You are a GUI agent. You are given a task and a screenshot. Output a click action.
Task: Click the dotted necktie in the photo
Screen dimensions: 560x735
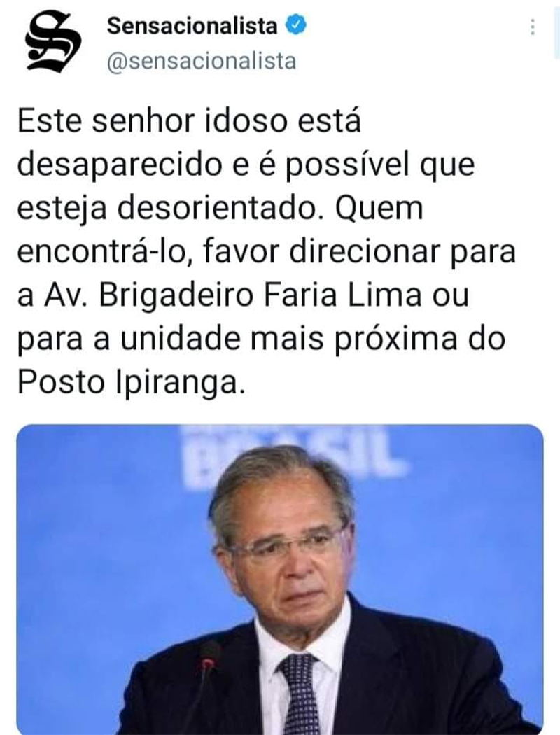300,694
